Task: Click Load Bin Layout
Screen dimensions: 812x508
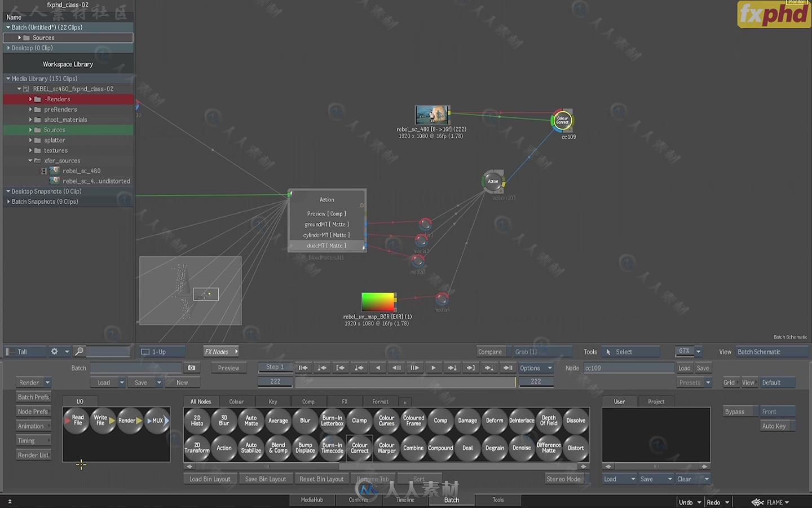Action: [x=210, y=479]
